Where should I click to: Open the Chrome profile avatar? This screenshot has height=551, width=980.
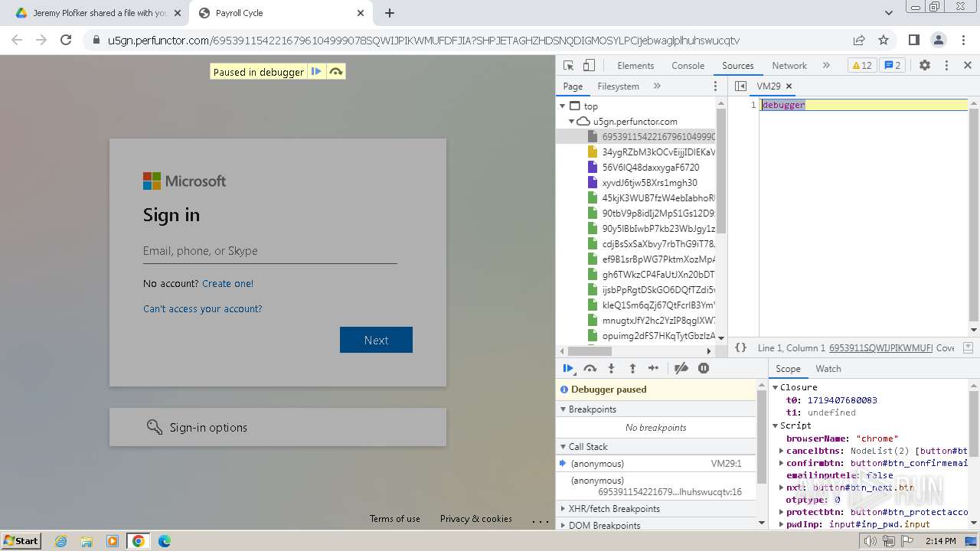tap(938, 40)
